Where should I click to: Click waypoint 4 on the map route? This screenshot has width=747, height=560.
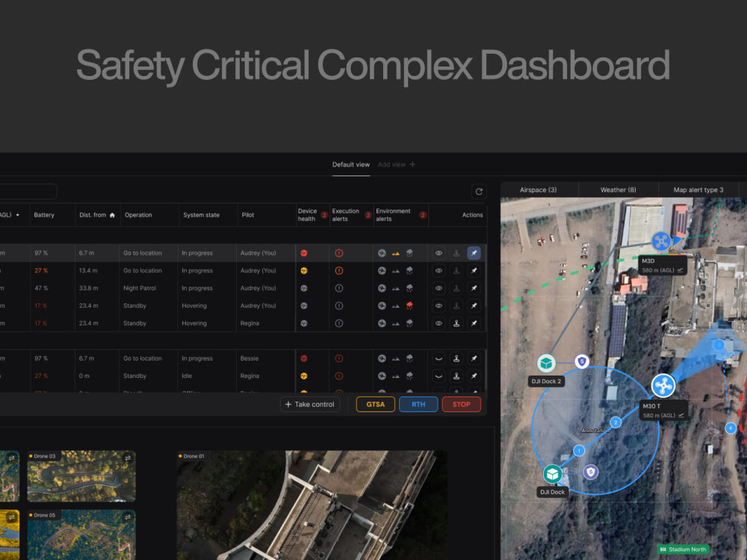(x=731, y=428)
